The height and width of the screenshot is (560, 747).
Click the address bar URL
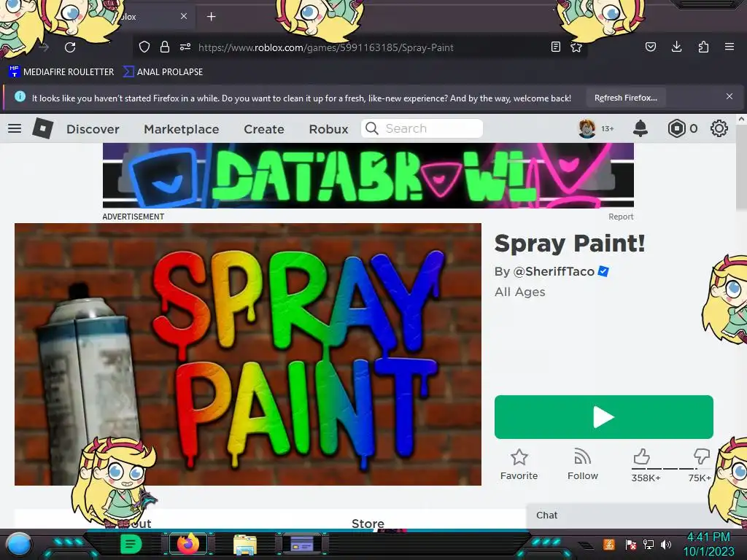coord(326,47)
